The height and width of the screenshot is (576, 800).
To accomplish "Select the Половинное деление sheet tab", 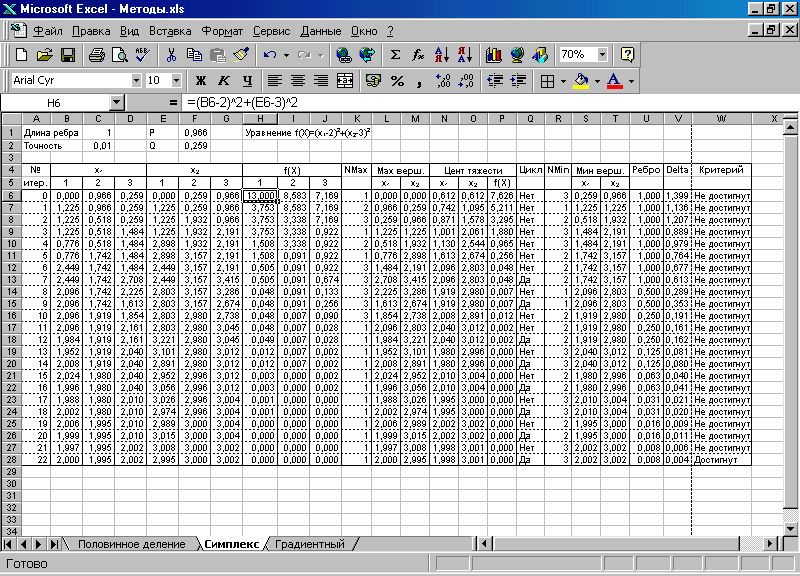I will pyautogui.click(x=132, y=544).
